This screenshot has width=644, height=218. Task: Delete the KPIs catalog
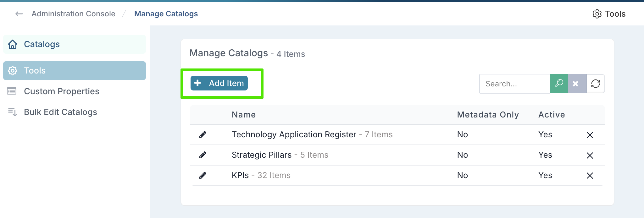click(x=590, y=176)
